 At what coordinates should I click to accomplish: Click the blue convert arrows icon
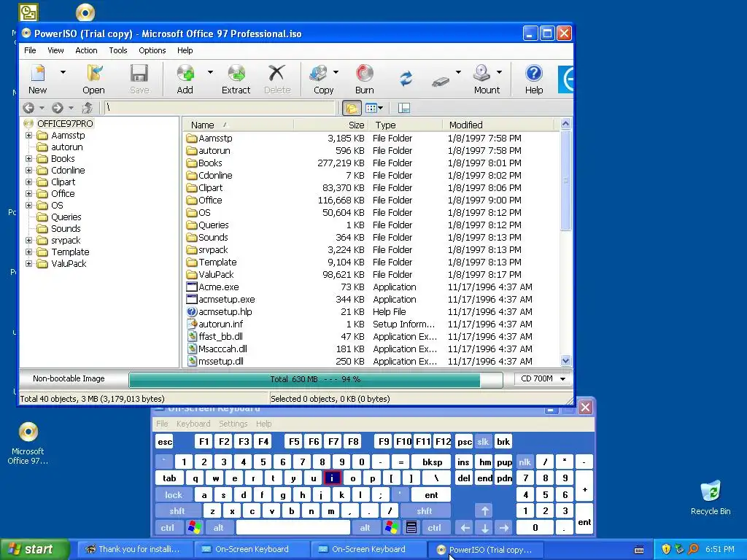406,78
